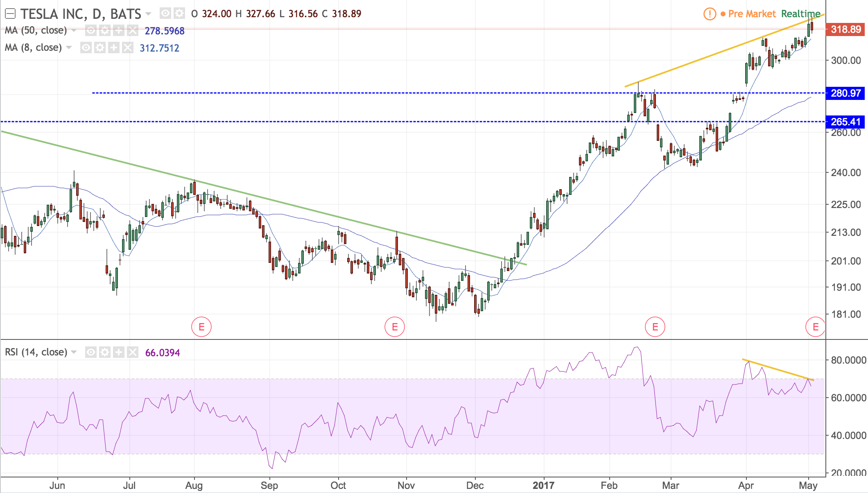The width and height of the screenshot is (868, 493).
Task: Delete RSI indicator using X icon
Action: coord(133,352)
